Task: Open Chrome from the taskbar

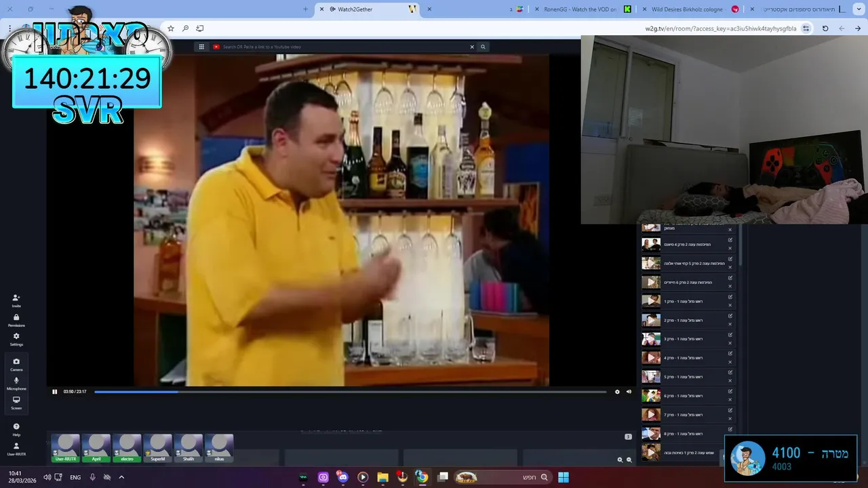Action: click(x=422, y=477)
